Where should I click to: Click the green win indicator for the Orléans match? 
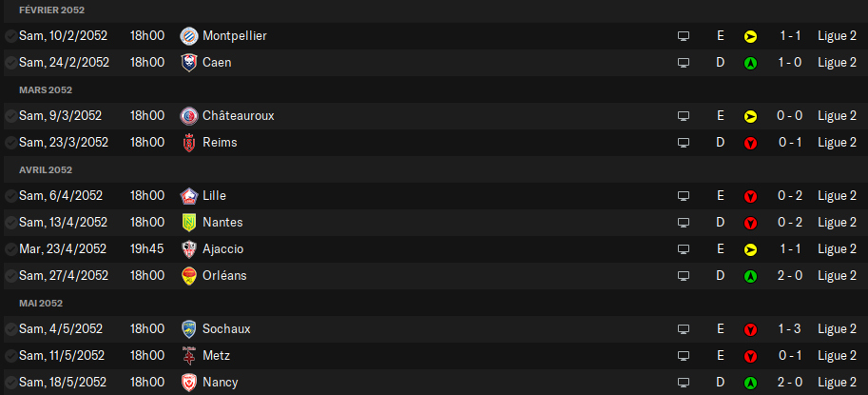coord(750,276)
